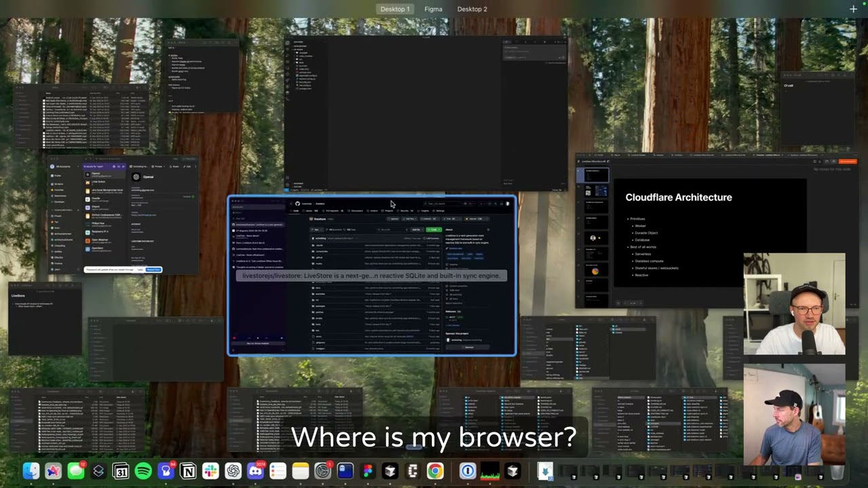The image size is (868, 488).
Task: Open Notion from the Dock
Action: click(188, 471)
